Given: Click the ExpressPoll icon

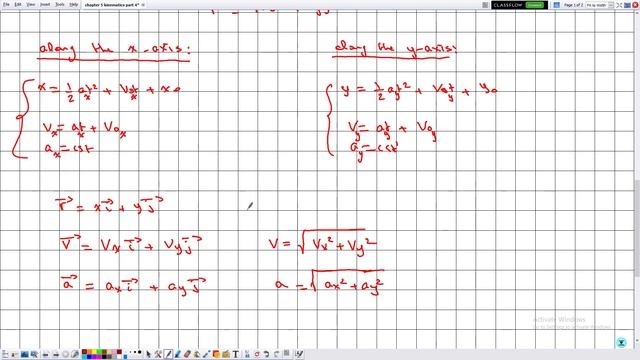Looking at the screenshot, I should coord(75,354).
